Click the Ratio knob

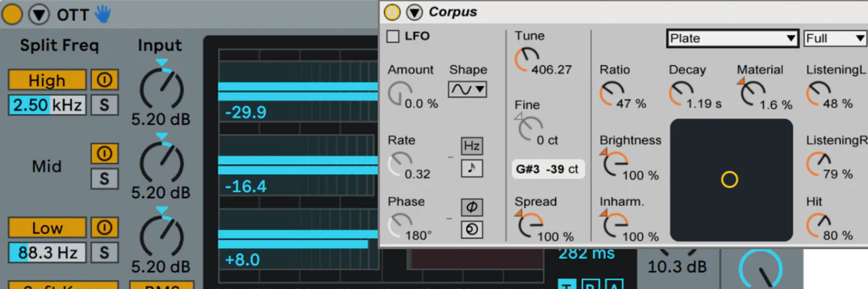pyautogui.click(x=612, y=94)
